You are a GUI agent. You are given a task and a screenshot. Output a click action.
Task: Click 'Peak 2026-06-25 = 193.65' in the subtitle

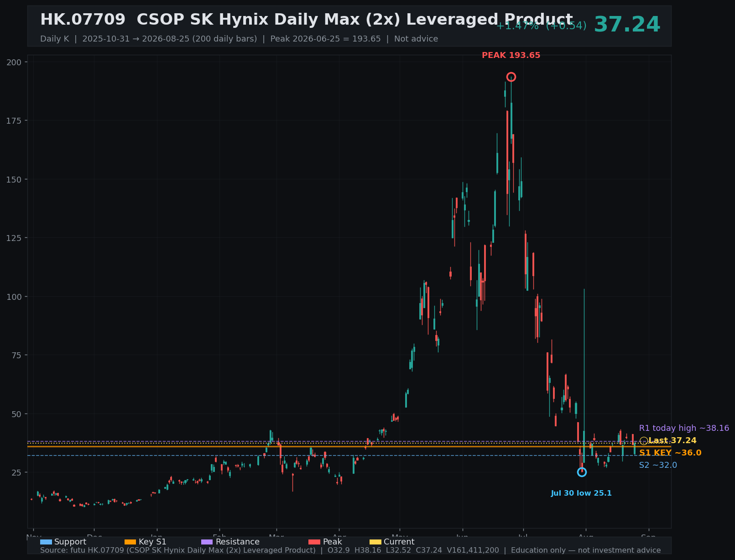(325, 39)
